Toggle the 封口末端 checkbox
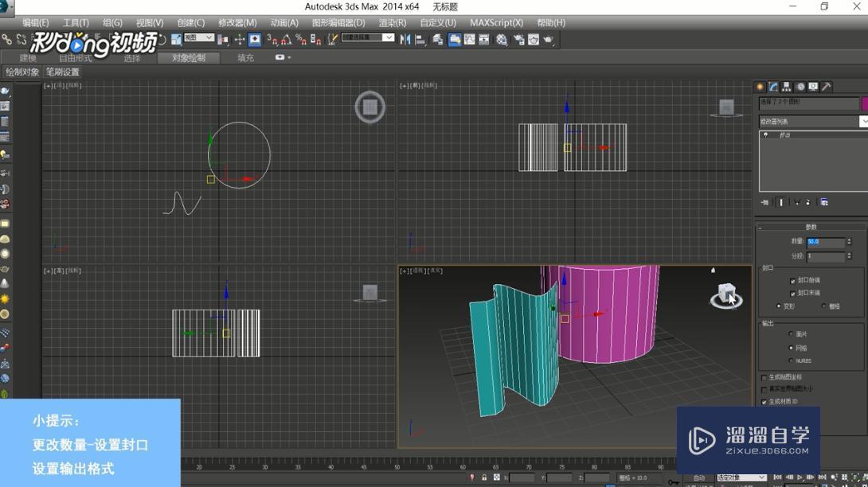This screenshot has height=487, width=868. [793, 294]
